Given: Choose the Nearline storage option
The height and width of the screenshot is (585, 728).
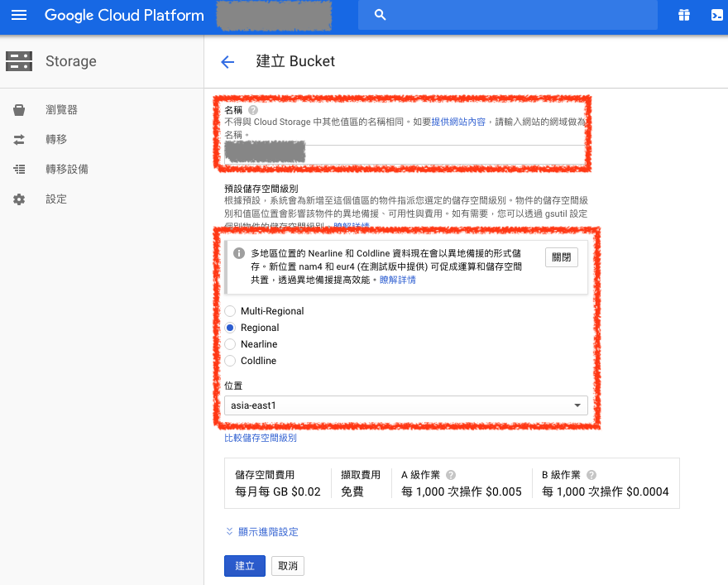Looking at the screenshot, I should (232, 344).
